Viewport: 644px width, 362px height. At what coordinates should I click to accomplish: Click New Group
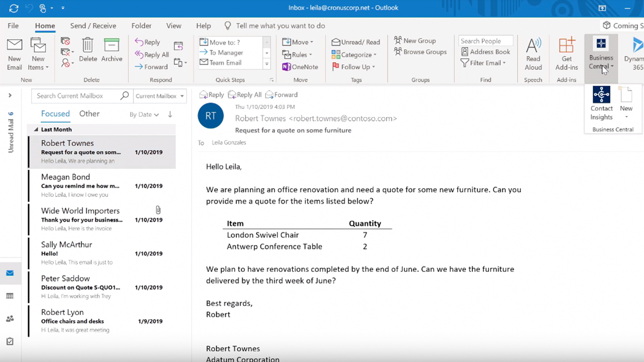click(x=415, y=41)
